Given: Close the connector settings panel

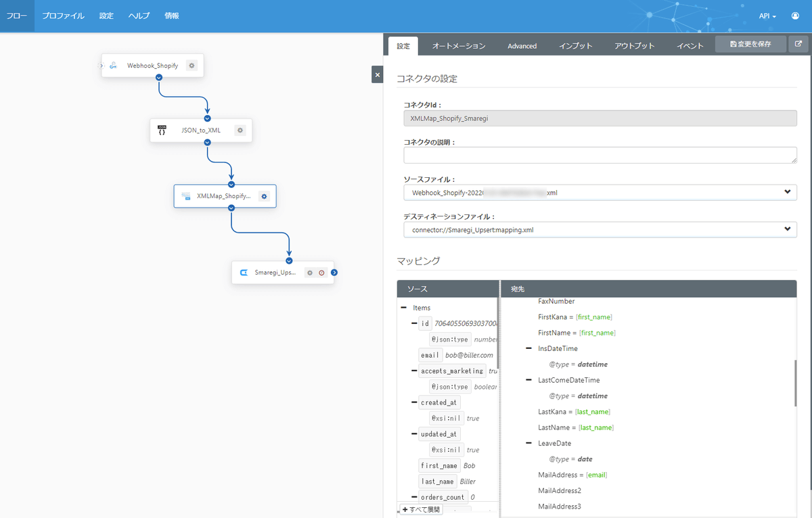Looking at the screenshot, I should point(378,74).
